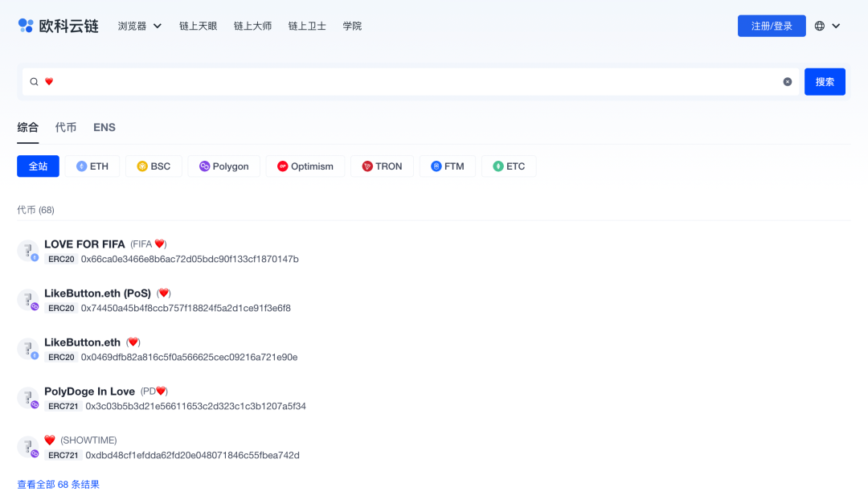Select address 0x0469dfb82a816c5f0a566625cec09216a721e90e

tap(190, 358)
